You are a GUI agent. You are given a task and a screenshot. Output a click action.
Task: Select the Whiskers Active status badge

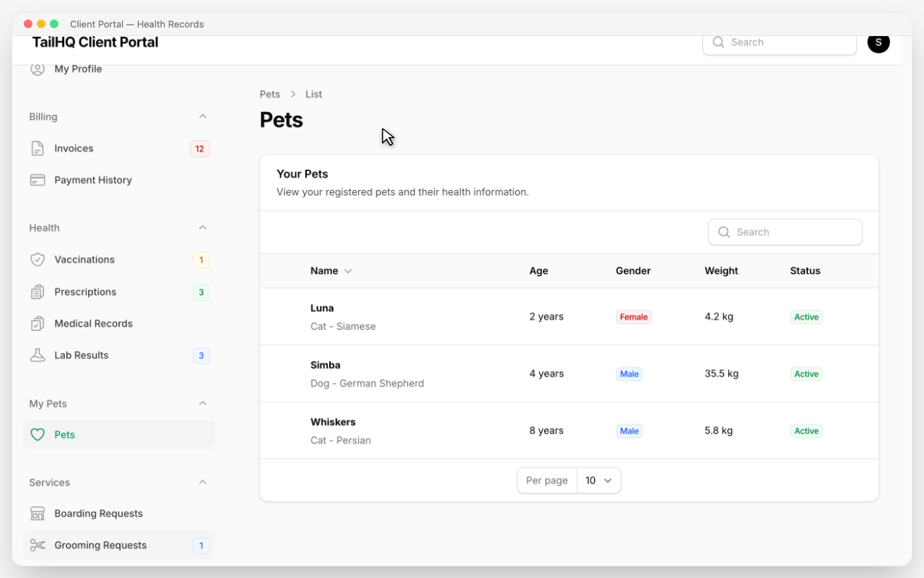coord(806,431)
